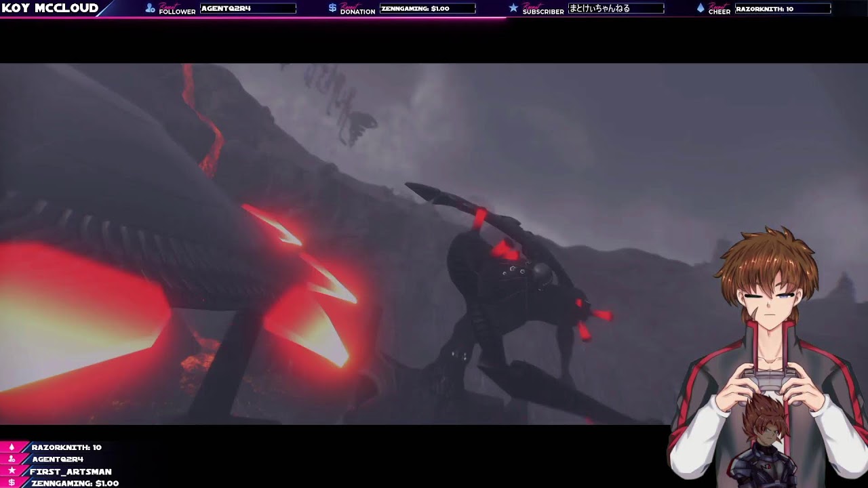Click the pink star icon beside FIRST_ARTSMAN

[x=11, y=471]
